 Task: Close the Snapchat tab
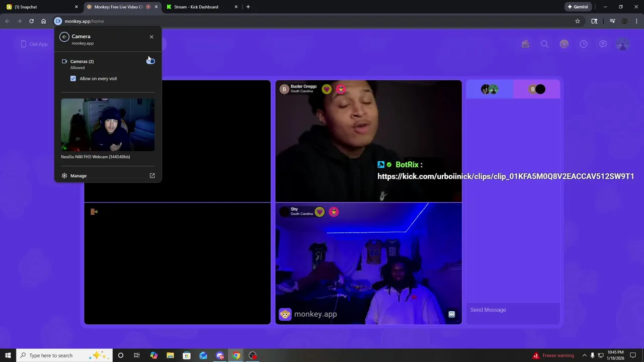tap(76, 7)
